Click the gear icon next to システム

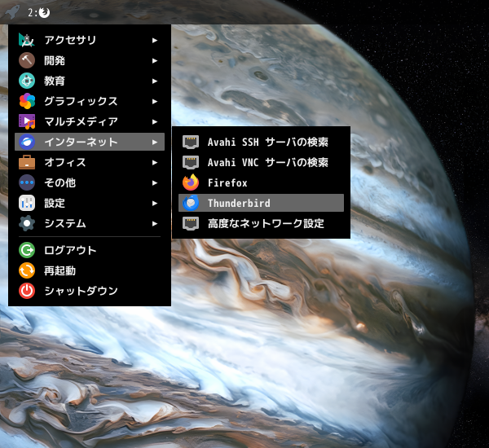click(27, 223)
